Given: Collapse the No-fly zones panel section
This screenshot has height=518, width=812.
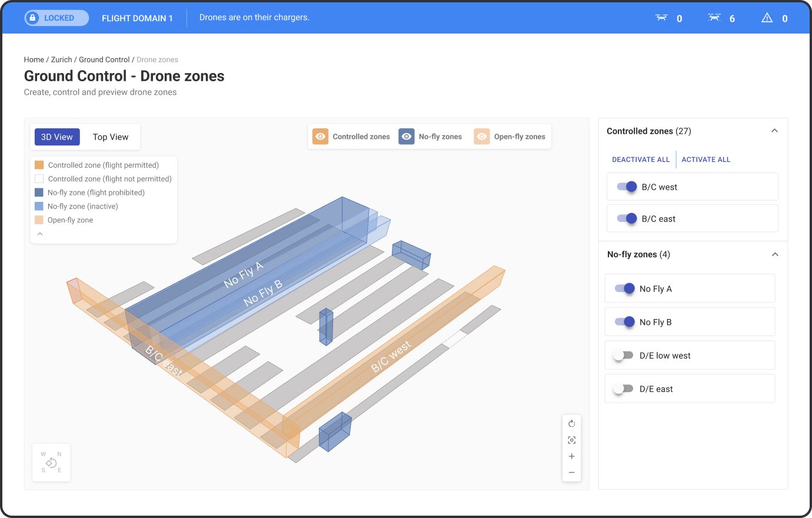Looking at the screenshot, I should 774,254.
